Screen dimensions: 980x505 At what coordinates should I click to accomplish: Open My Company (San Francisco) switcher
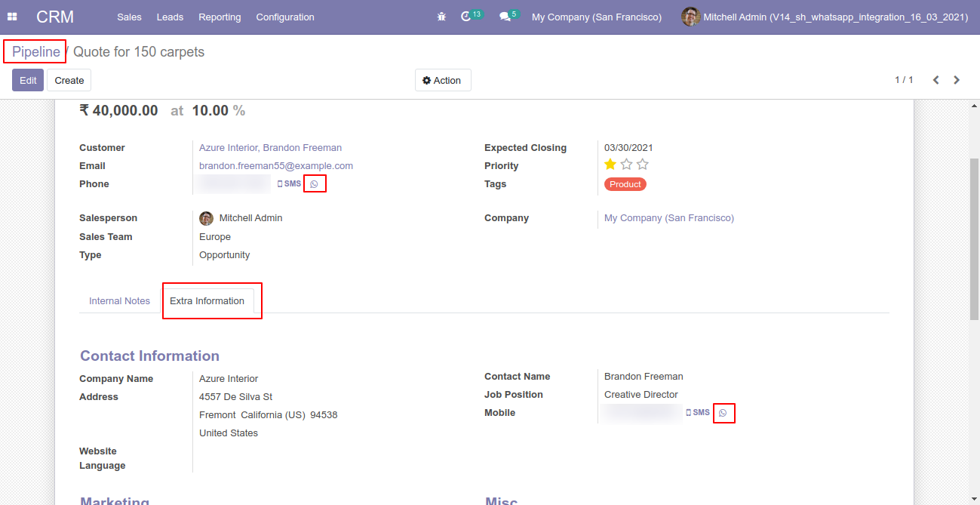click(x=597, y=17)
